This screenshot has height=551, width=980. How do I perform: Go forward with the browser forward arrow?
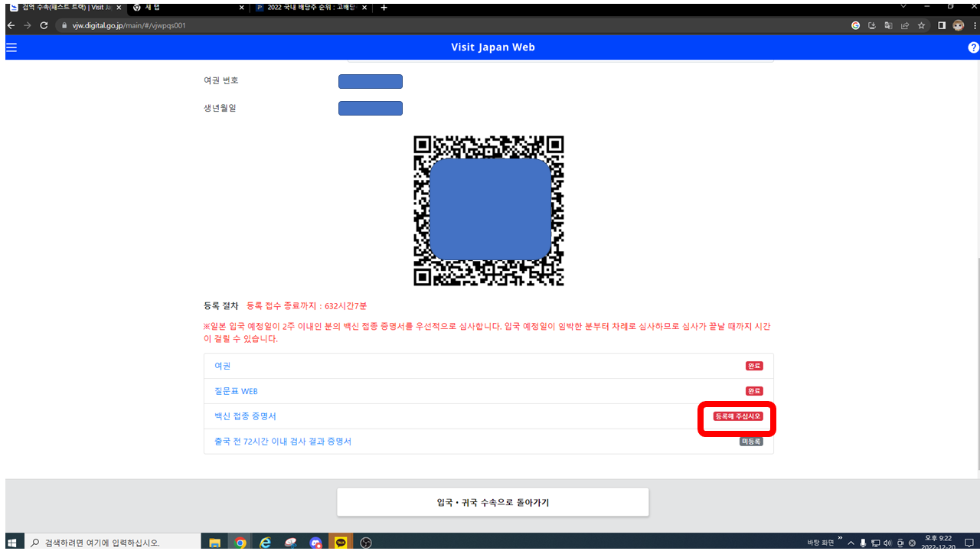click(x=28, y=25)
